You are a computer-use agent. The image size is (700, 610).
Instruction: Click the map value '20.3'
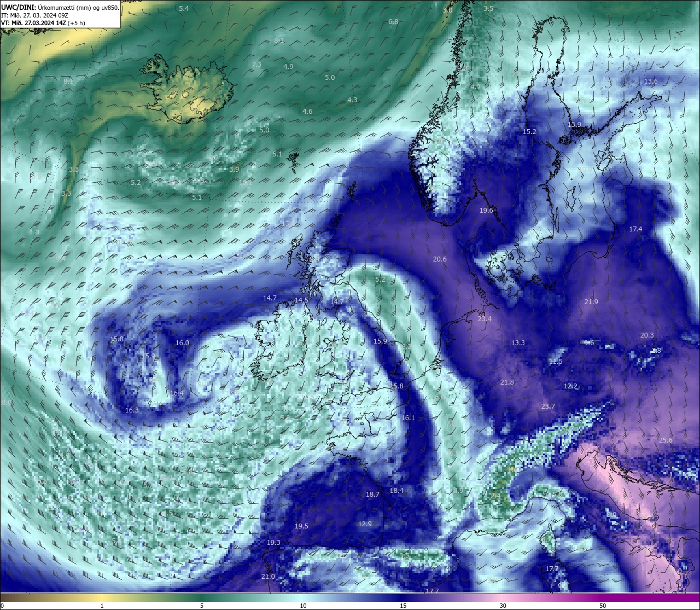(647, 335)
